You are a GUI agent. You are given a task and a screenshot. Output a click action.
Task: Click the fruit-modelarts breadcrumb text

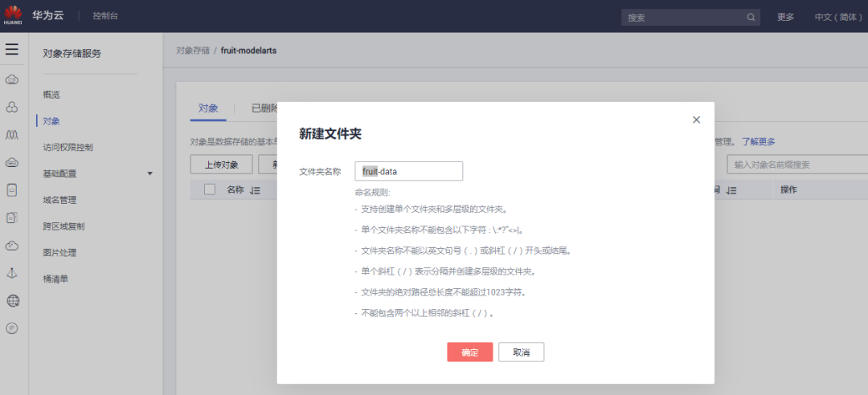pyautogui.click(x=248, y=51)
